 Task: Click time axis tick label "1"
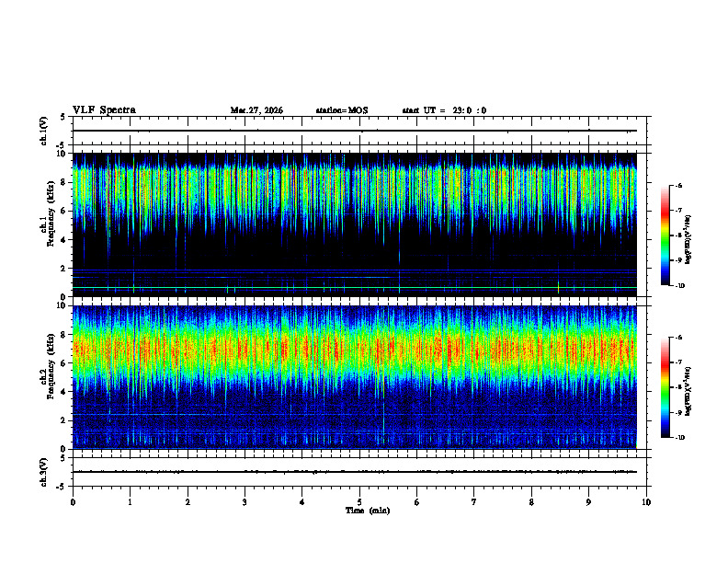(x=130, y=502)
